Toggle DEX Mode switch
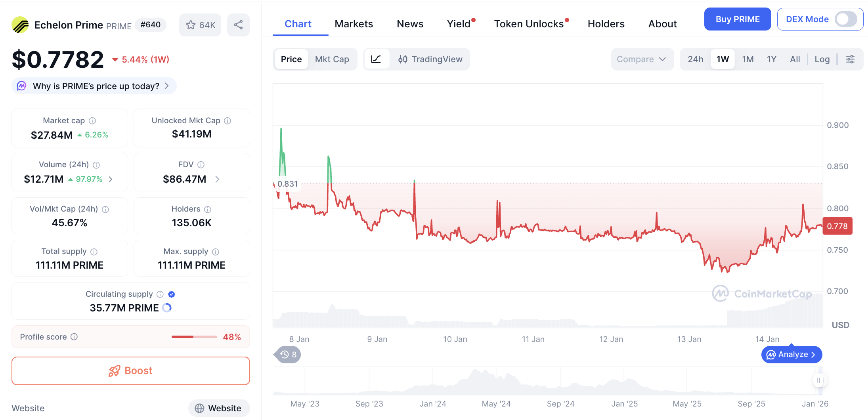868x420 pixels. (845, 19)
